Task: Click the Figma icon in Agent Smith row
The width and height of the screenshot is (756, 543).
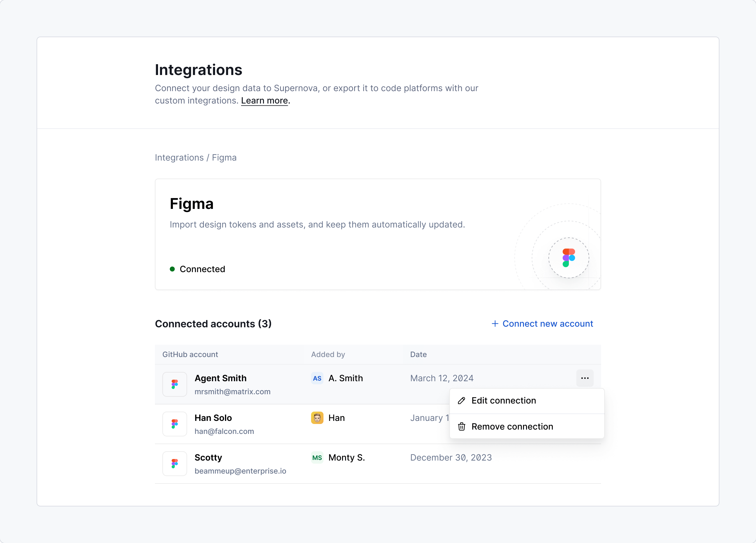Action: (175, 384)
